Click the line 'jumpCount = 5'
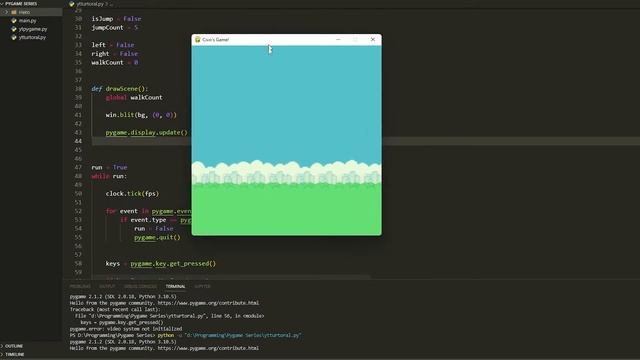 point(115,27)
